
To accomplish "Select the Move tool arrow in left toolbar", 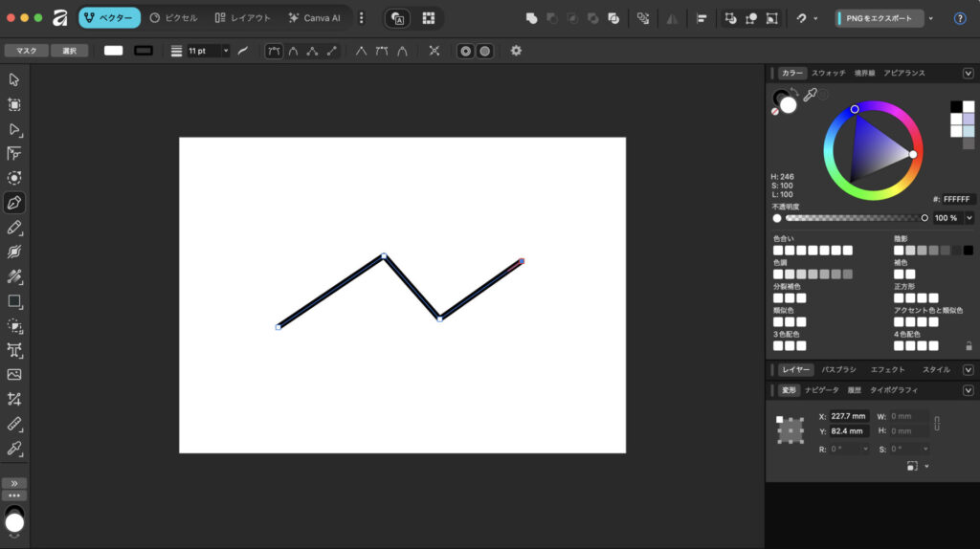I will (x=14, y=79).
